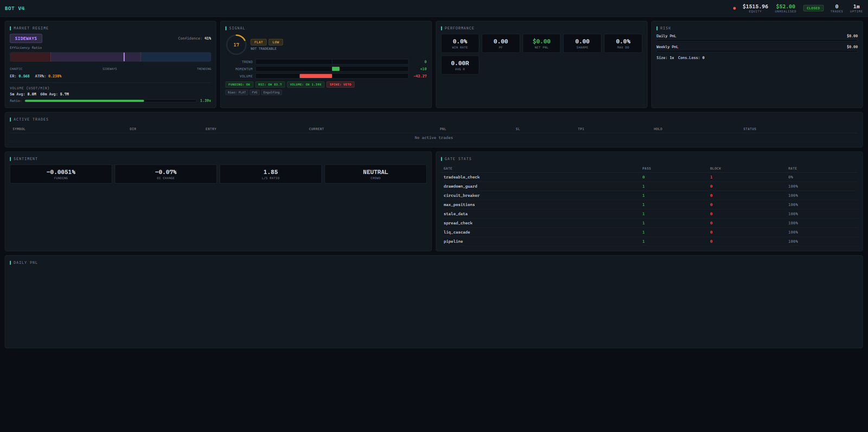Image resolution: width=868 pixels, height=432 pixels.
Task: Click the SYMBOL column header in Active Trades
Action: (19, 129)
